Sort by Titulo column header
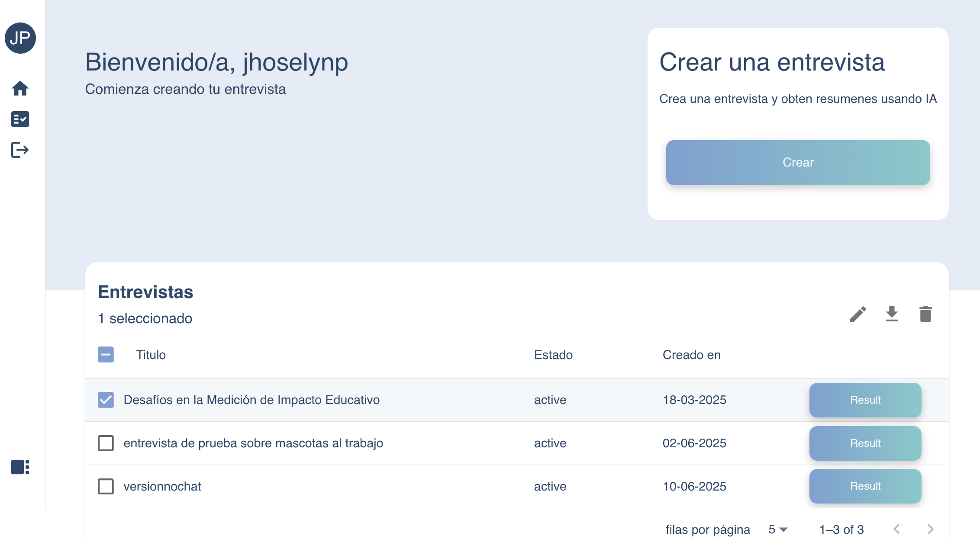 tap(151, 355)
